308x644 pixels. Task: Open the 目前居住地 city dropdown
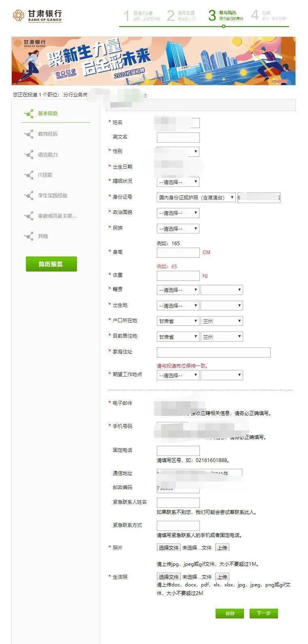[x=222, y=336]
